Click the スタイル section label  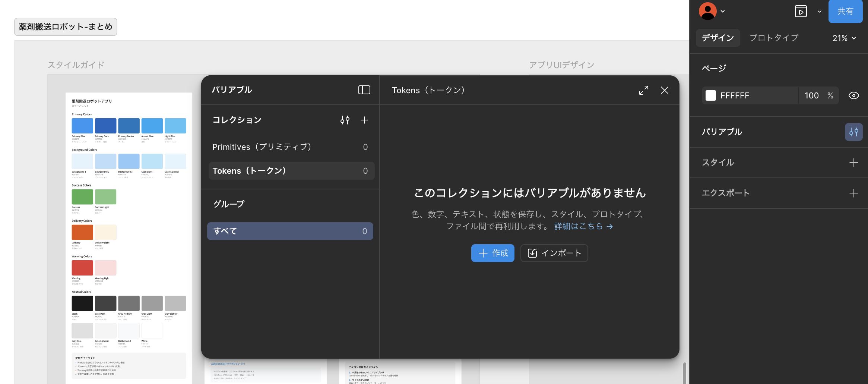(x=717, y=163)
